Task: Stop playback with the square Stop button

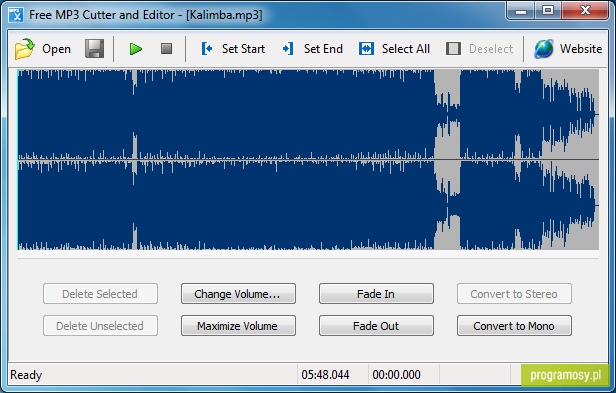Action: point(167,49)
